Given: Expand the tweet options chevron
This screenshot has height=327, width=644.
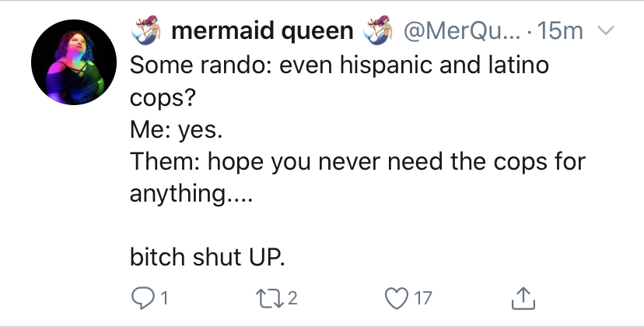Looking at the screenshot, I should pos(606,30).
